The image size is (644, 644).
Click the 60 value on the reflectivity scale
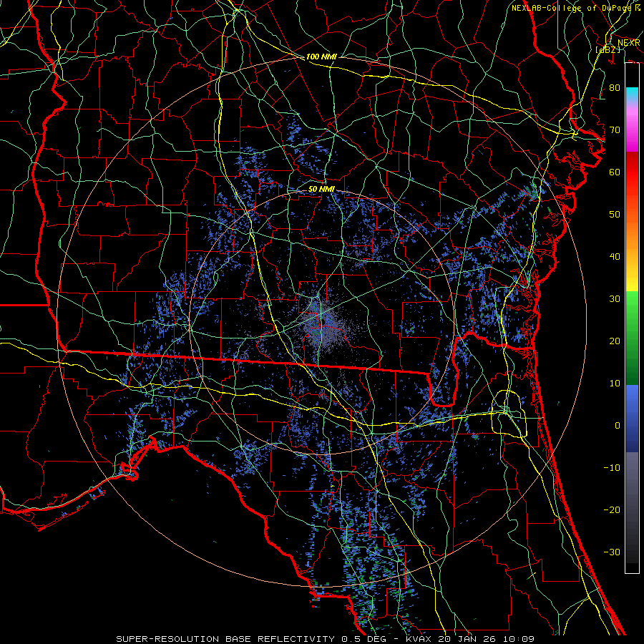pos(615,172)
